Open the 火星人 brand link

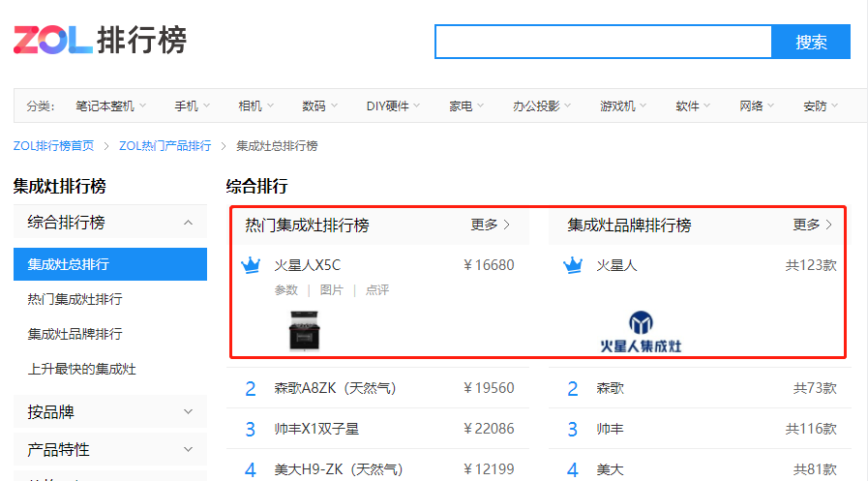616,265
